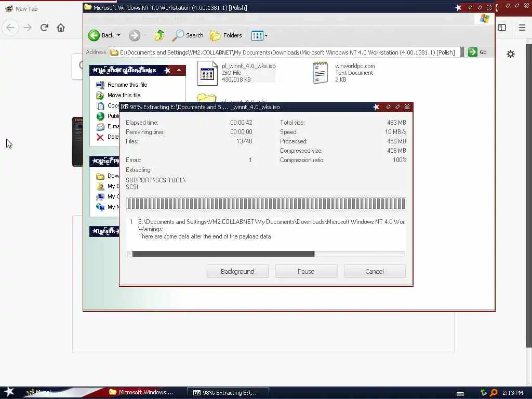This screenshot has width=532, height=399.
Task: Click the Publish to Web globe icon
Action: pos(100,116)
